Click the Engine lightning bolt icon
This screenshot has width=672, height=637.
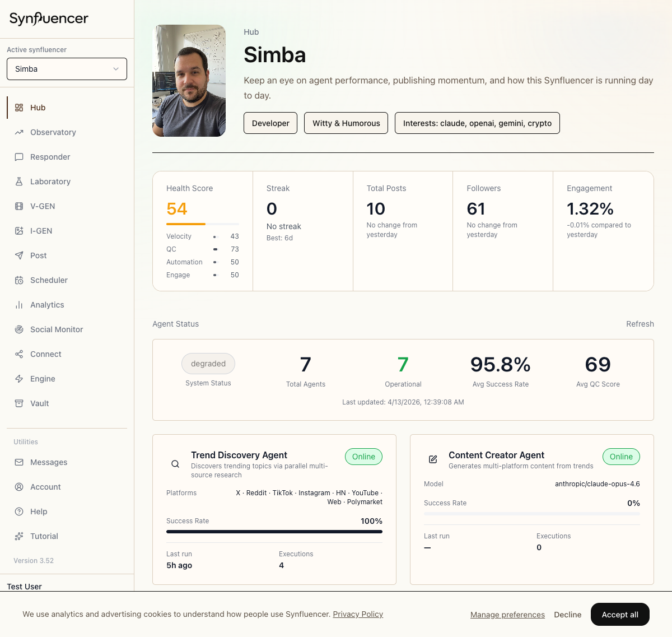19,379
